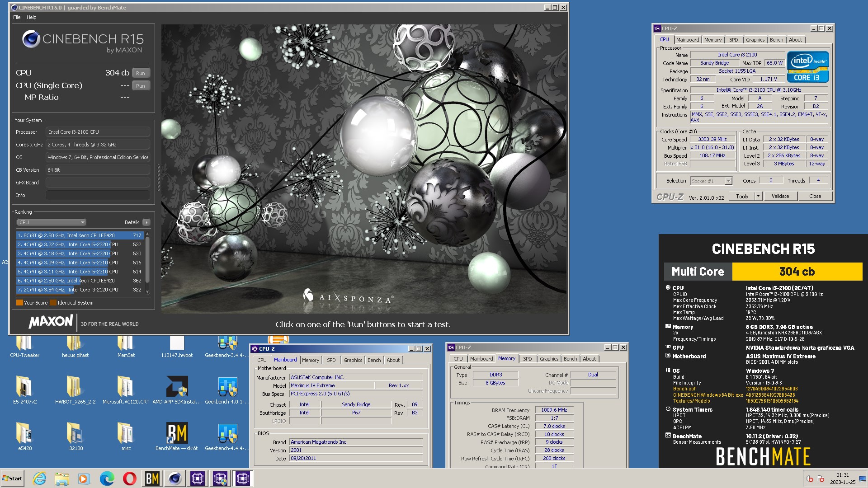Switch to SPD tab in top CPU-Z
The image size is (868, 488).
point(734,40)
